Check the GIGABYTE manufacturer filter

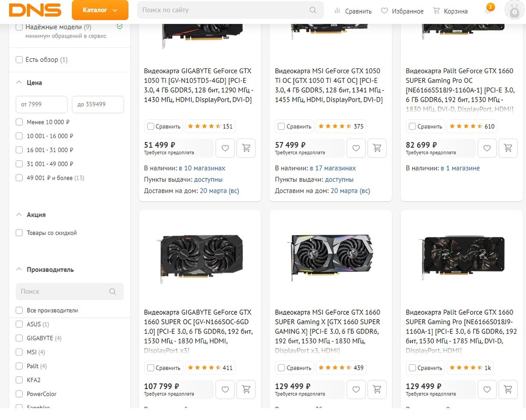pos(19,338)
